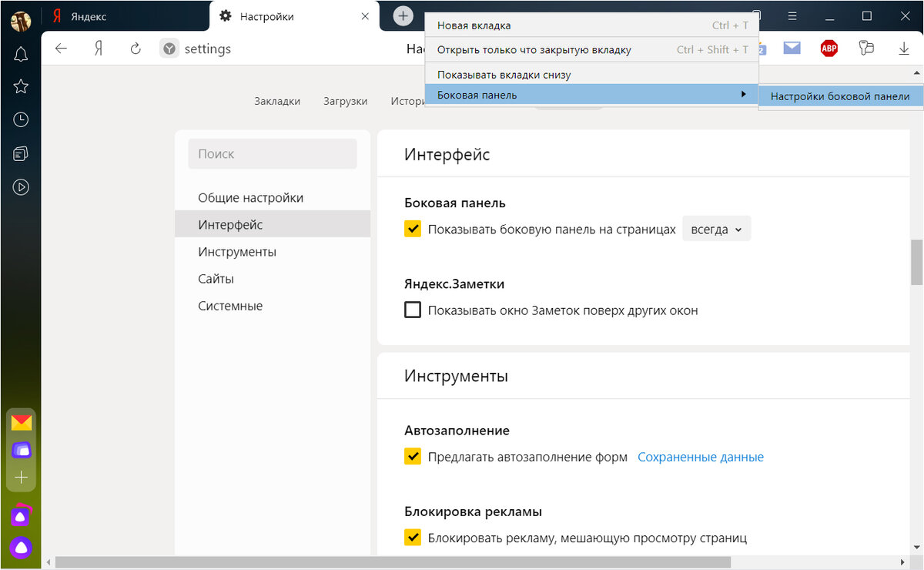The width and height of the screenshot is (924, 570).
Task: Click Настройки боковой панели submenu item
Action: click(840, 96)
